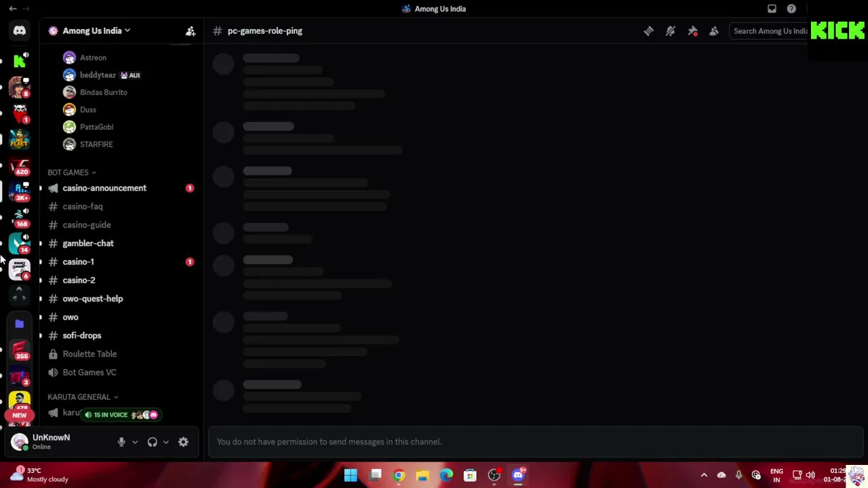Click the 15 IN VOICE indicator pill
The width and height of the screenshot is (868, 488).
[x=121, y=415]
